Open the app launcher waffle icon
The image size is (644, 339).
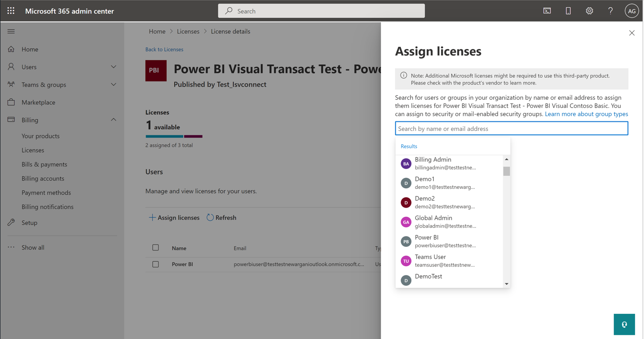tap(11, 11)
